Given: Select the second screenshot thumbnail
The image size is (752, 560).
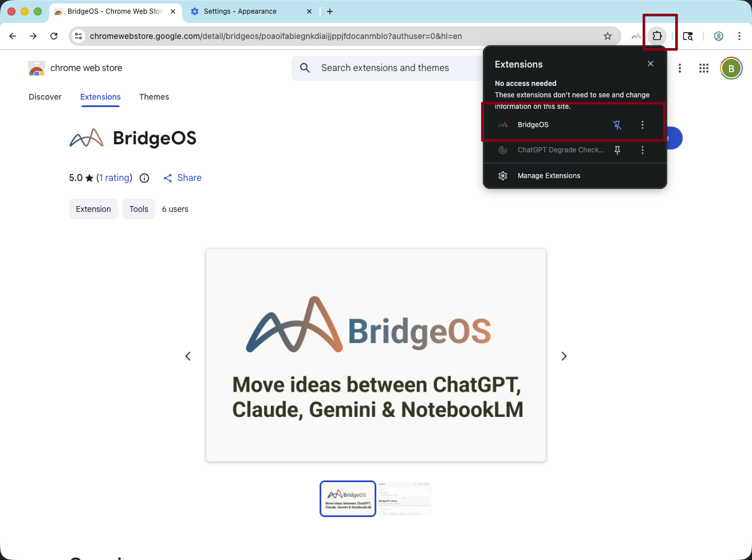Looking at the screenshot, I should coord(404,499).
